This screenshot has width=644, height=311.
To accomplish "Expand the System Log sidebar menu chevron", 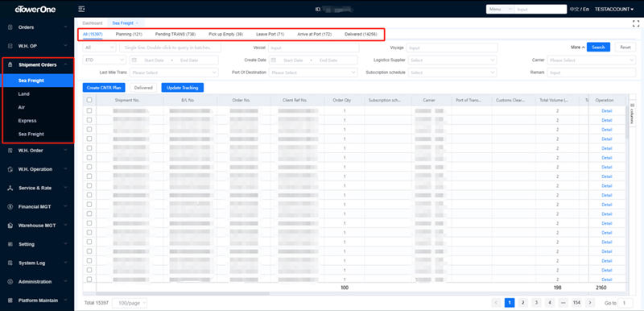I will coord(66,263).
